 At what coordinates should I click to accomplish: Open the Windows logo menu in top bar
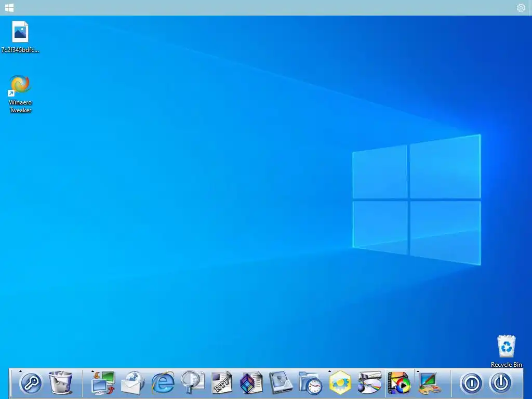[x=9, y=8]
